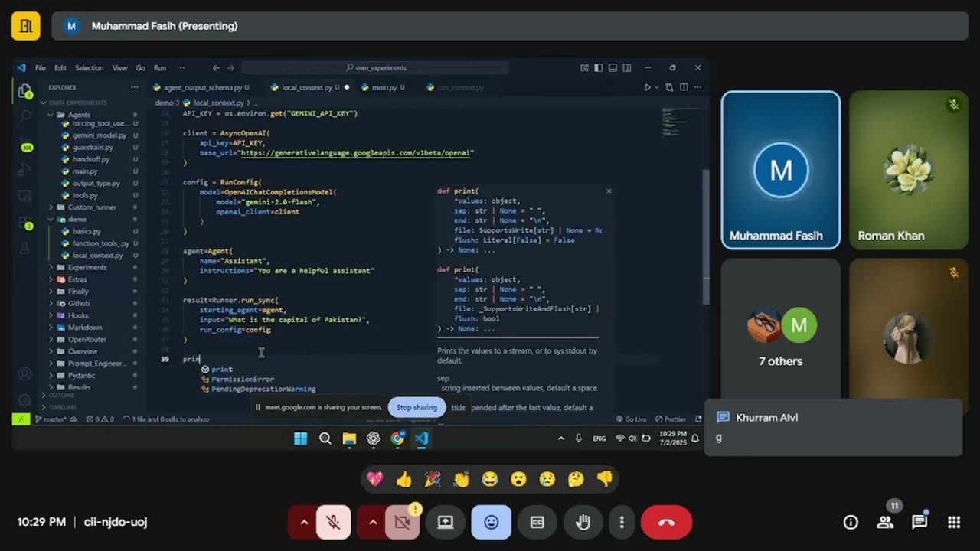Click command center search own_experiments field
Screen dimensions: 980x551
tap(375, 67)
